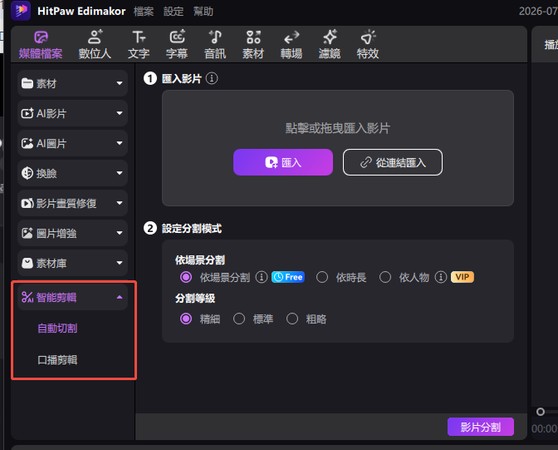Click 從連結匯入 import from link button
This screenshot has width=558, height=450.
point(393,162)
